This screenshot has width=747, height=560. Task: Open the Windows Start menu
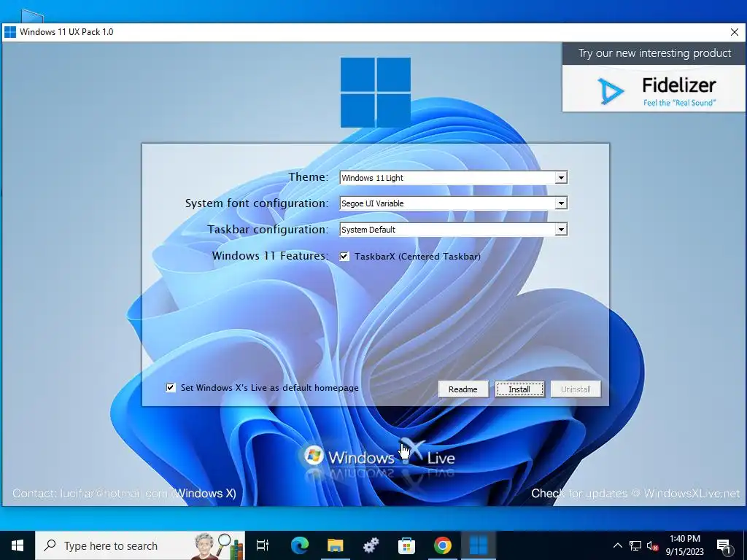click(x=18, y=545)
